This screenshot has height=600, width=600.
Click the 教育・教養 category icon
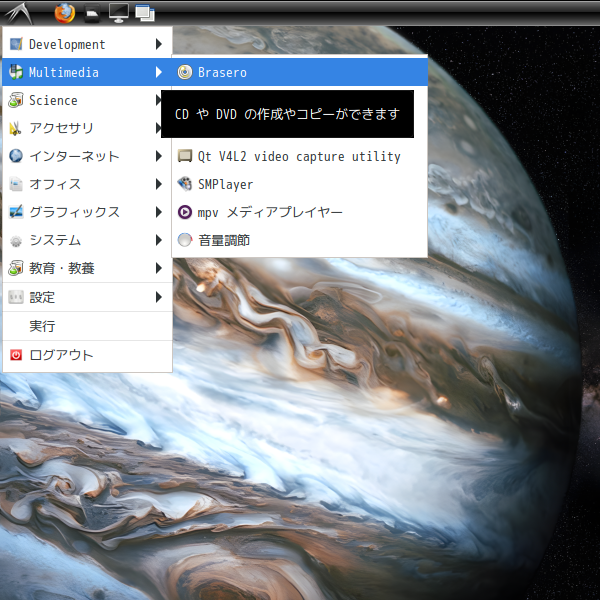tap(16, 268)
